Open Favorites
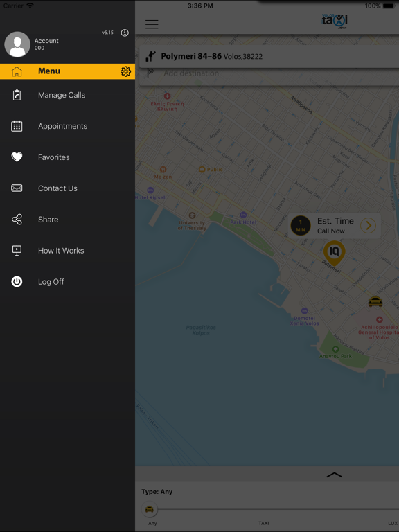The image size is (399, 532). point(67,157)
